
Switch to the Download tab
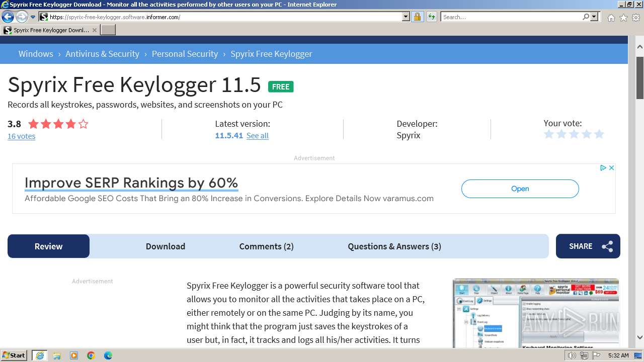pyautogui.click(x=166, y=246)
